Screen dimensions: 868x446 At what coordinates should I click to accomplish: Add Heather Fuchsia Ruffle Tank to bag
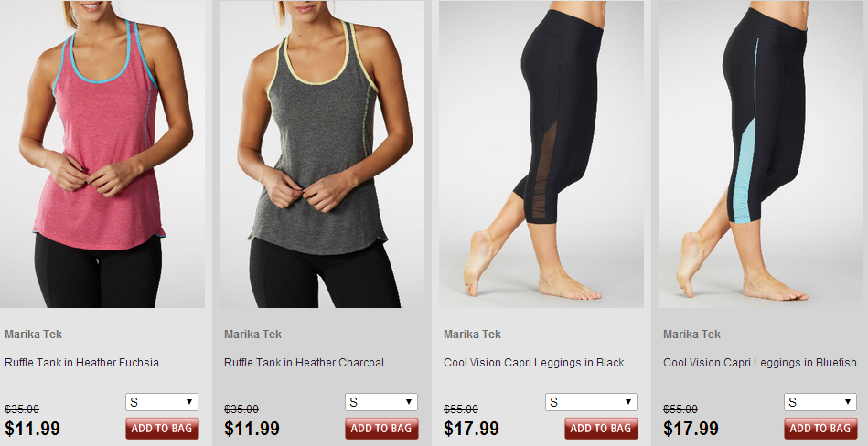[x=162, y=429]
